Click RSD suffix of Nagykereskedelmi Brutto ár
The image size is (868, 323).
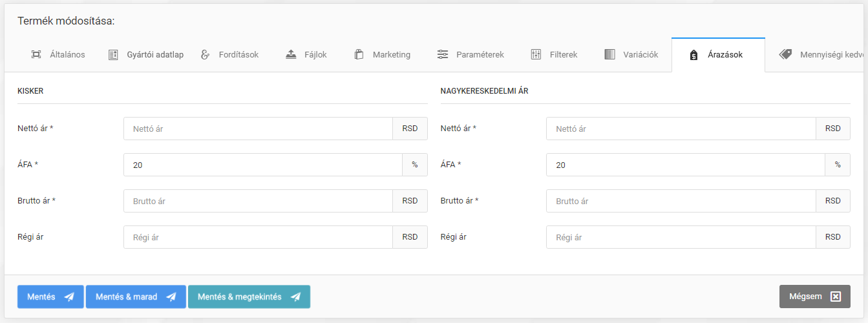tap(832, 201)
